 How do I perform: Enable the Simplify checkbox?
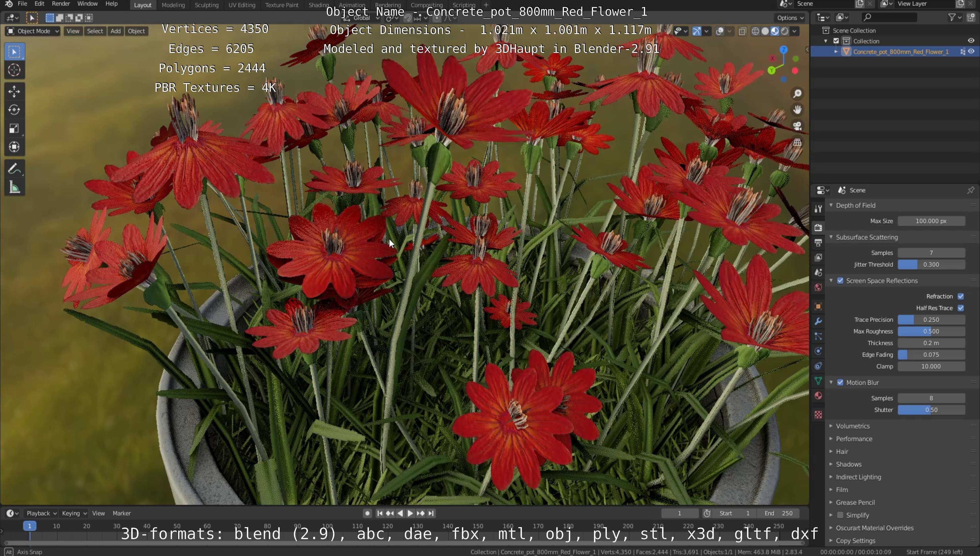840,515
